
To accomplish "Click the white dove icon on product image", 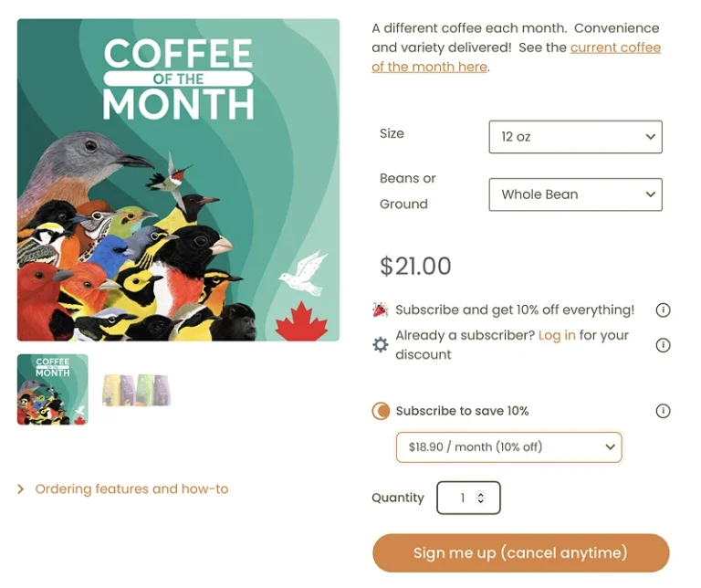I will tap(303, 273).
